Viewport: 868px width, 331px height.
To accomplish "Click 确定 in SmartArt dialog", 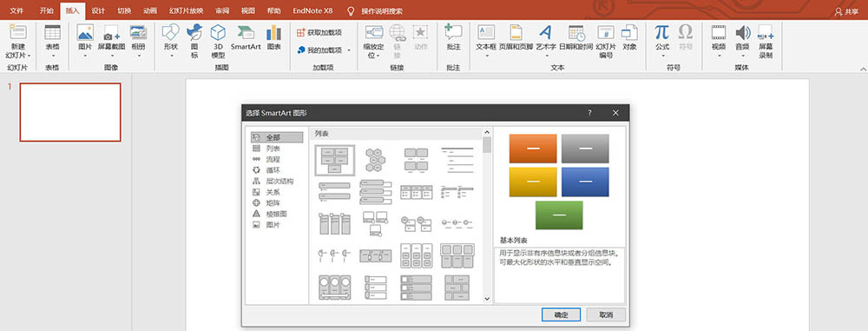I will [x=561, y=314].
